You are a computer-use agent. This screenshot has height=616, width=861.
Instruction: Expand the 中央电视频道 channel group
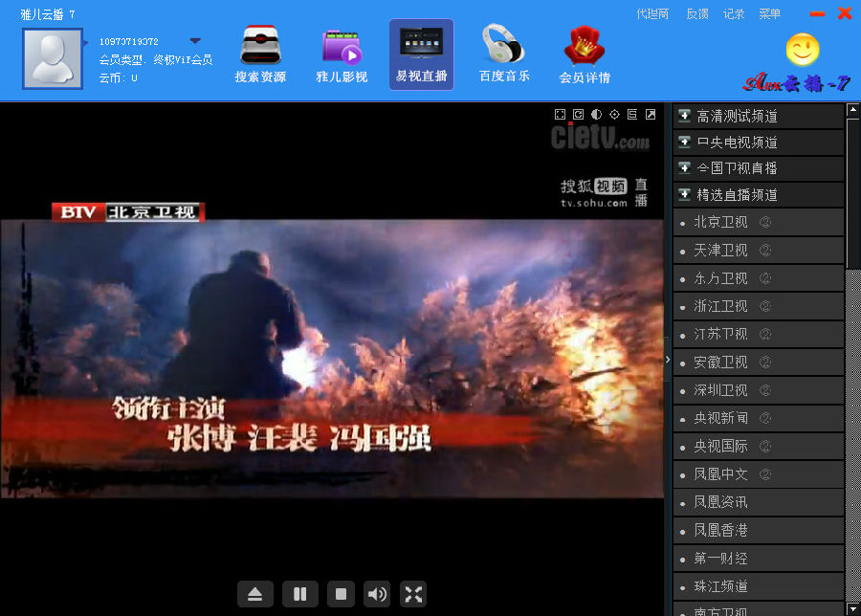pos(759,143)
